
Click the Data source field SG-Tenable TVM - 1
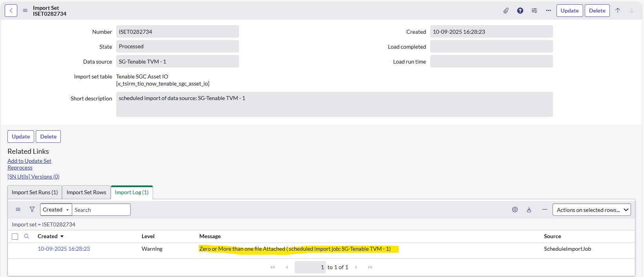click(x=177, y=61)
